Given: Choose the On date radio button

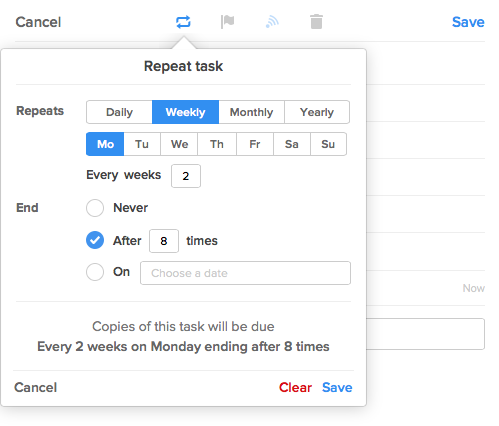Looking at the screenshot, I should coord(95,272).
